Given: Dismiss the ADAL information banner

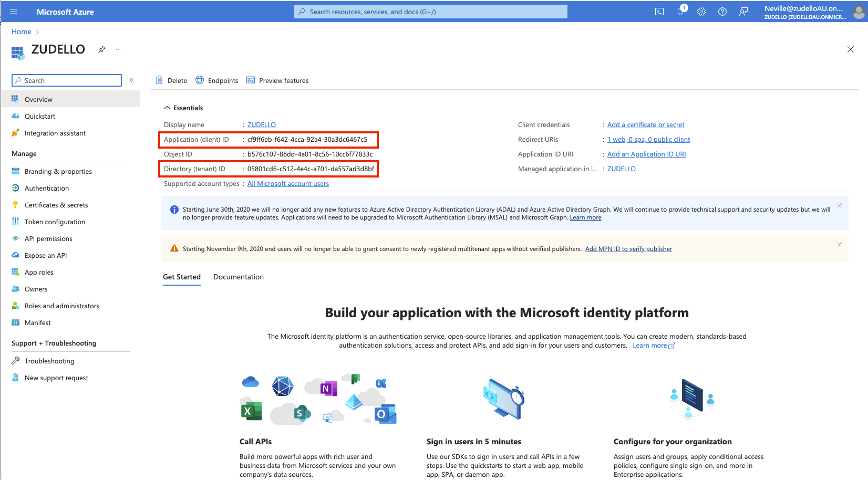Looking at the screenshot, I should 840,205.
